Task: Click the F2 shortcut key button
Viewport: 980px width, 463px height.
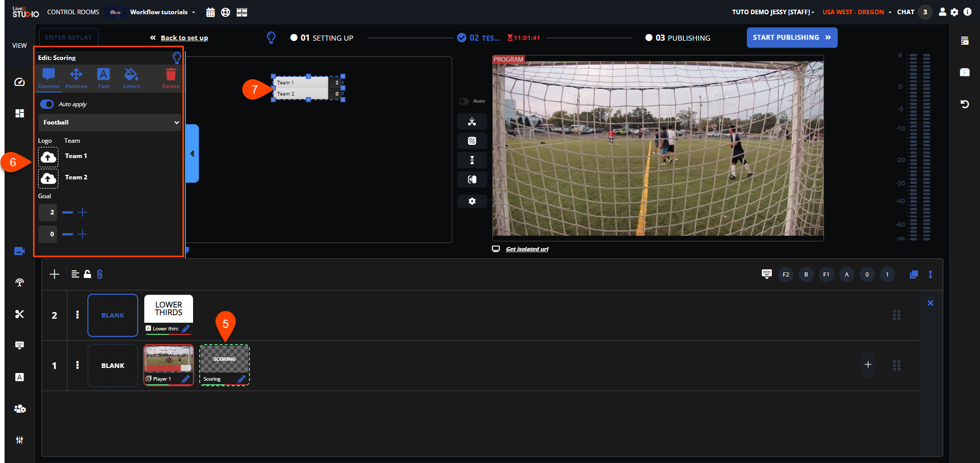Action: (x=786, y=274)
